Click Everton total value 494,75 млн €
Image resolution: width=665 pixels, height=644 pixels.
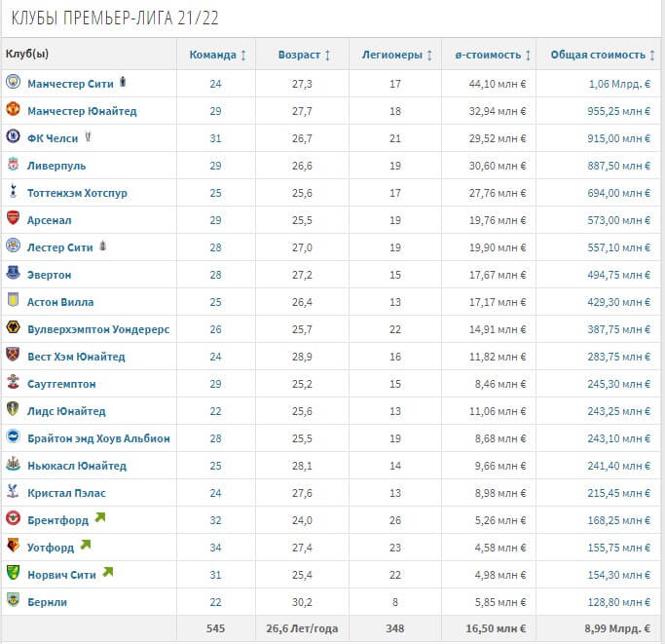coord(619,275)
